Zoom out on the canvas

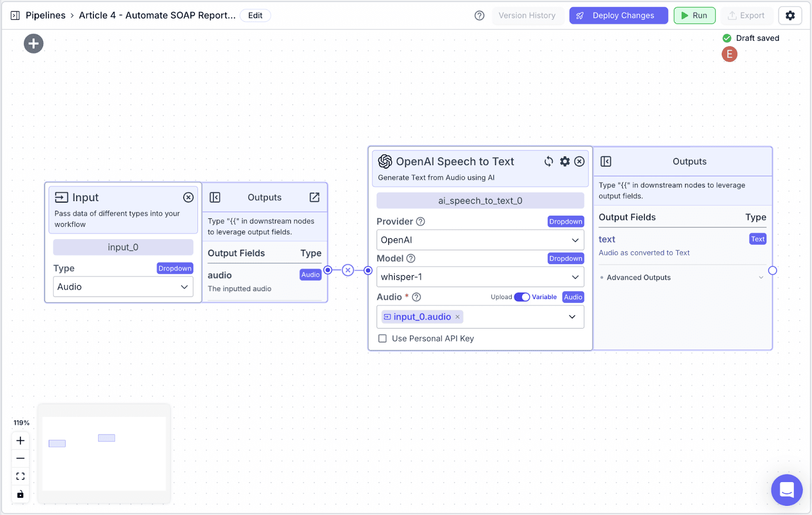pyautogui.click(x=20, y=458)
